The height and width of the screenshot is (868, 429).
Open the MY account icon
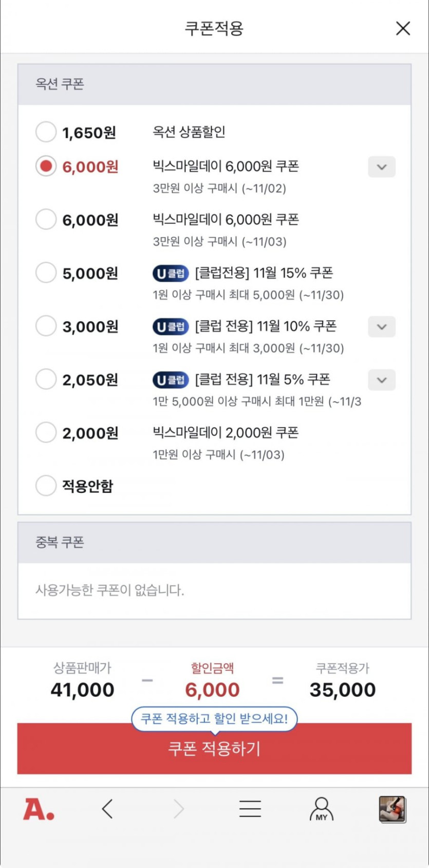coord(322,809)
